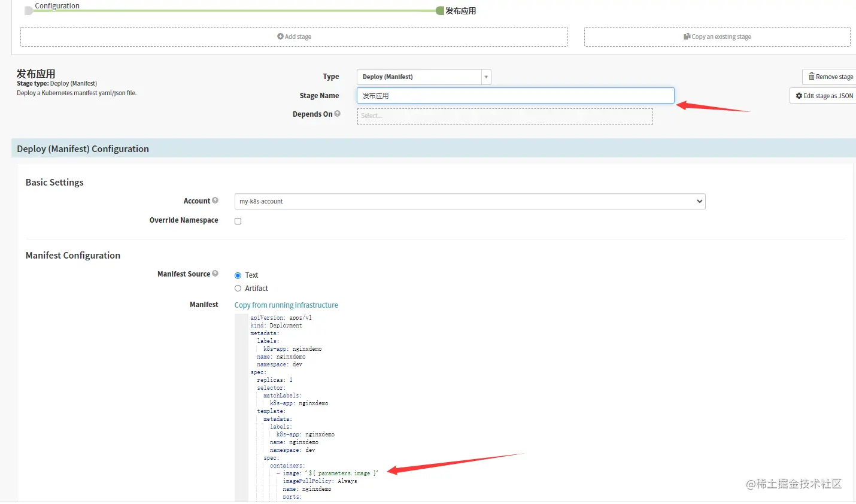The height and width of the screenshot is (504, 856).
Task: Click the gear icon on Edit stage as JSON
Action: click(799, 96)
